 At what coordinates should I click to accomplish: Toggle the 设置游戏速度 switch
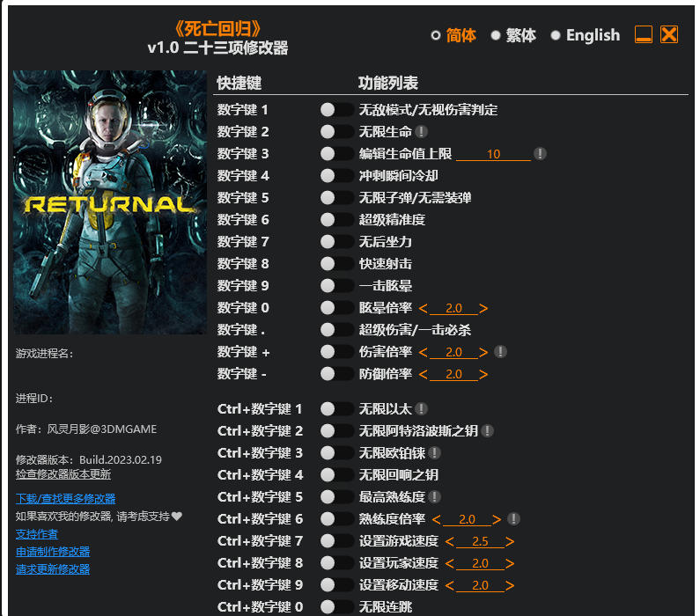tap(336, 540)
